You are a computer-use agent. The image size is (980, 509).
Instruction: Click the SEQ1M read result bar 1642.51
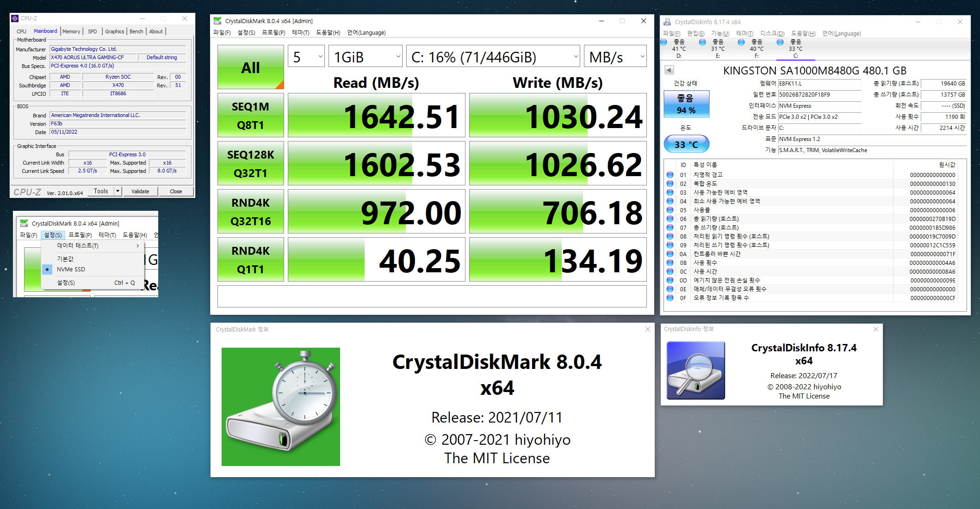pyautogui.click(x=376, y=116)
